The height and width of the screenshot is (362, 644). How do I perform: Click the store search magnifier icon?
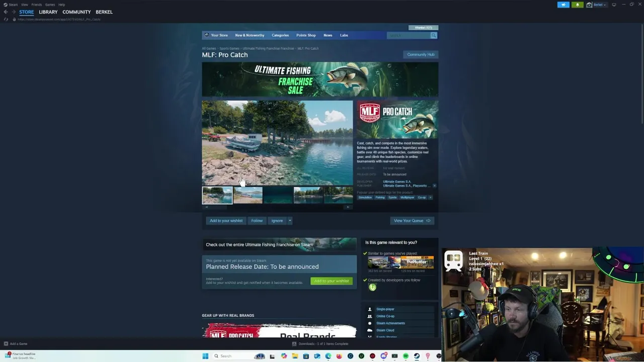(x=434, y=35)
